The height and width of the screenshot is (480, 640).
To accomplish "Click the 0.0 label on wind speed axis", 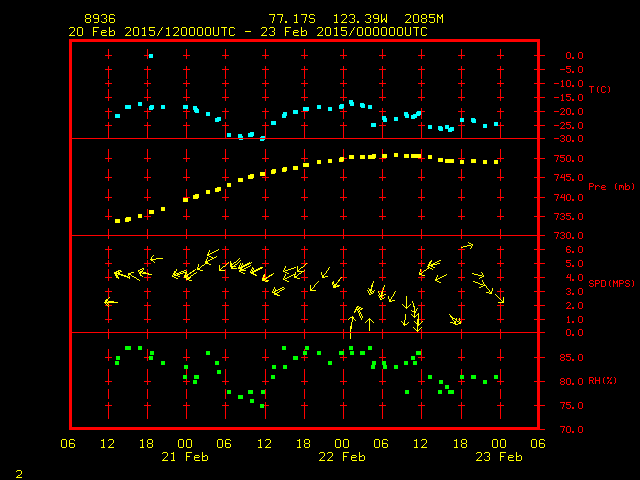I will click(574, 333).
